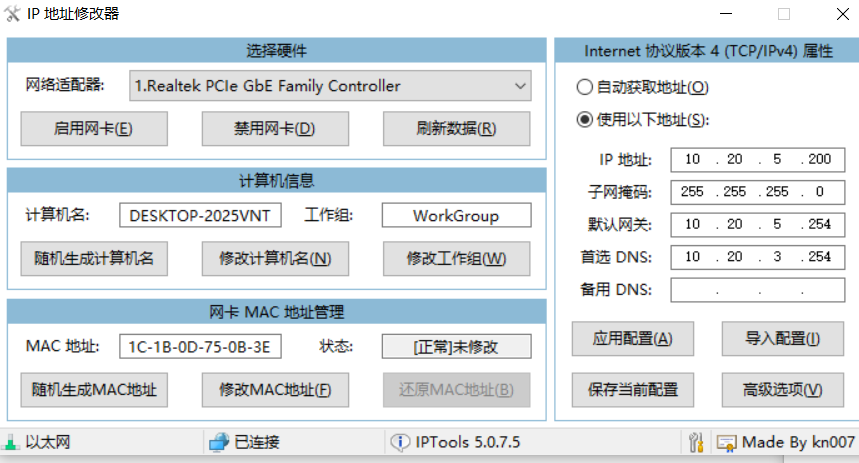Click the 计算机信息 section header
The image size is (859, 463).
tap(277, 180)
